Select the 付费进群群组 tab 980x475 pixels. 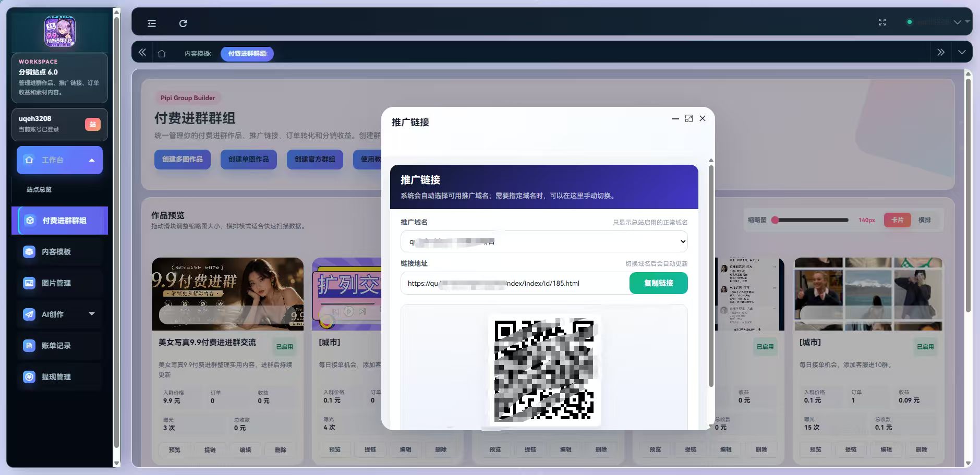[247, 54]
